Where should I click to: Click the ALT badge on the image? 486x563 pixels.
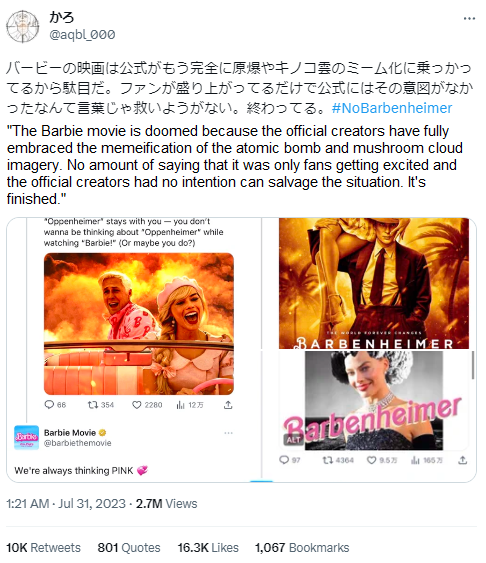(x=293, y=439)
